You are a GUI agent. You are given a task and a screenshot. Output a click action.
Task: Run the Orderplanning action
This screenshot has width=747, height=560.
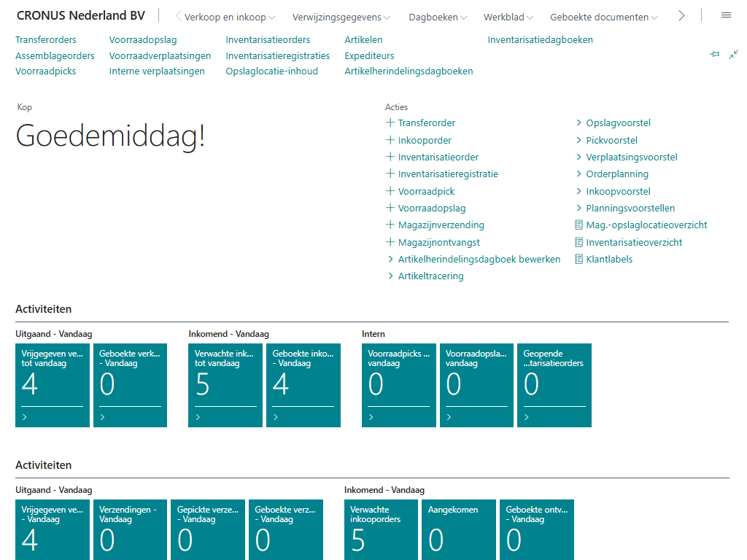point(616,174)
